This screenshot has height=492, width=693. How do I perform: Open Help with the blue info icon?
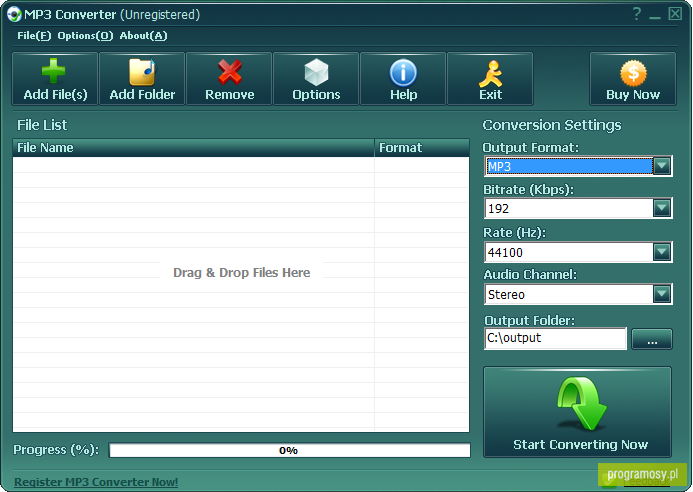[403, 79]
